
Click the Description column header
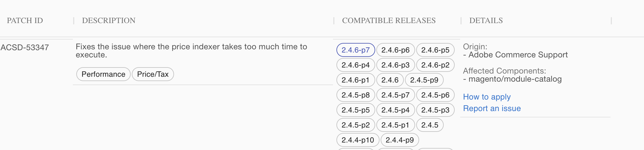coord(109,20)
